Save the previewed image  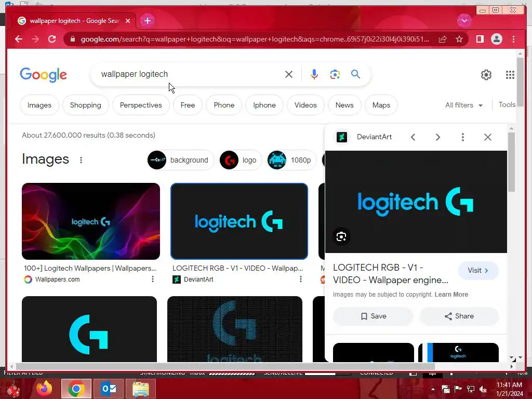click(x=373, y=316)
